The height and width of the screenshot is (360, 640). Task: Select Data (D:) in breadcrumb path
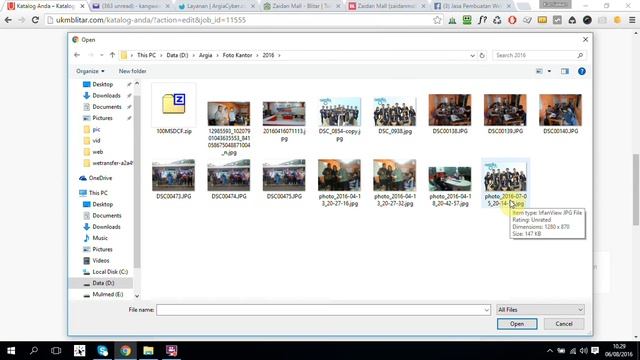[177, 55]
